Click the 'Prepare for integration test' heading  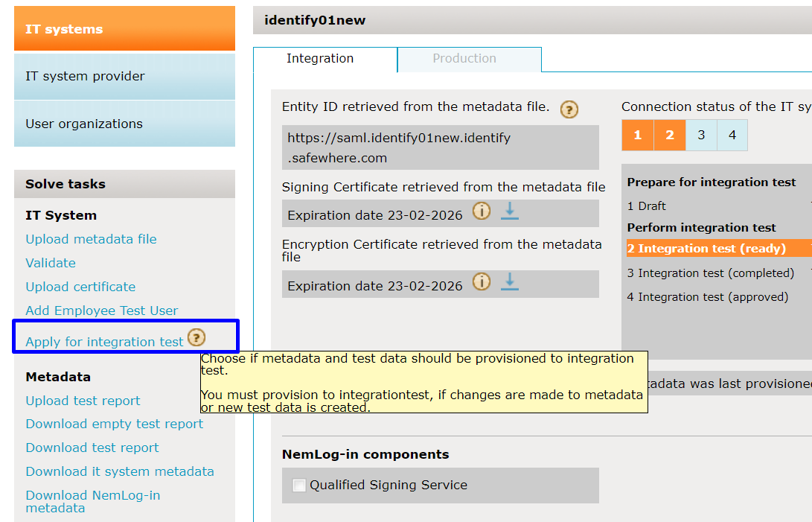tap(712, 182)
